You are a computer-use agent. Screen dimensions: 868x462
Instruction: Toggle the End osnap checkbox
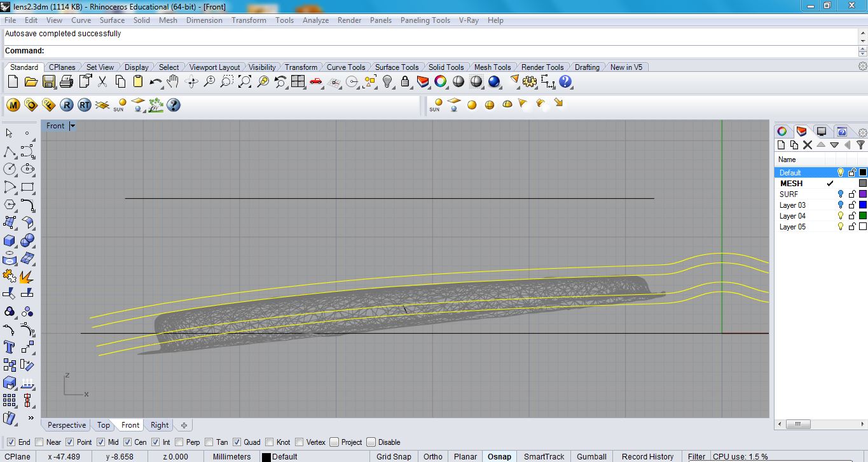11,442
